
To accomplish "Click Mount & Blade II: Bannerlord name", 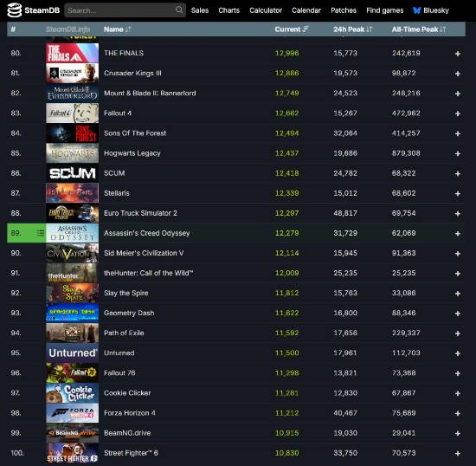I will (x=150, y=94).
